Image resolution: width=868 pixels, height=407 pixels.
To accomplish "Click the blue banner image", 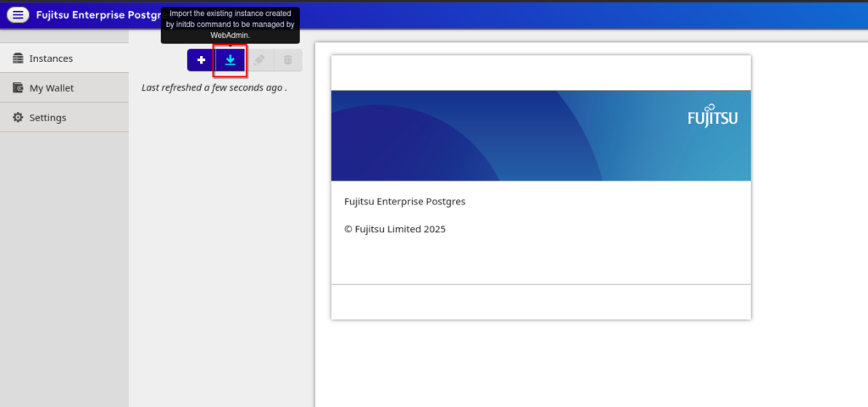I will (x=509, y=136).
